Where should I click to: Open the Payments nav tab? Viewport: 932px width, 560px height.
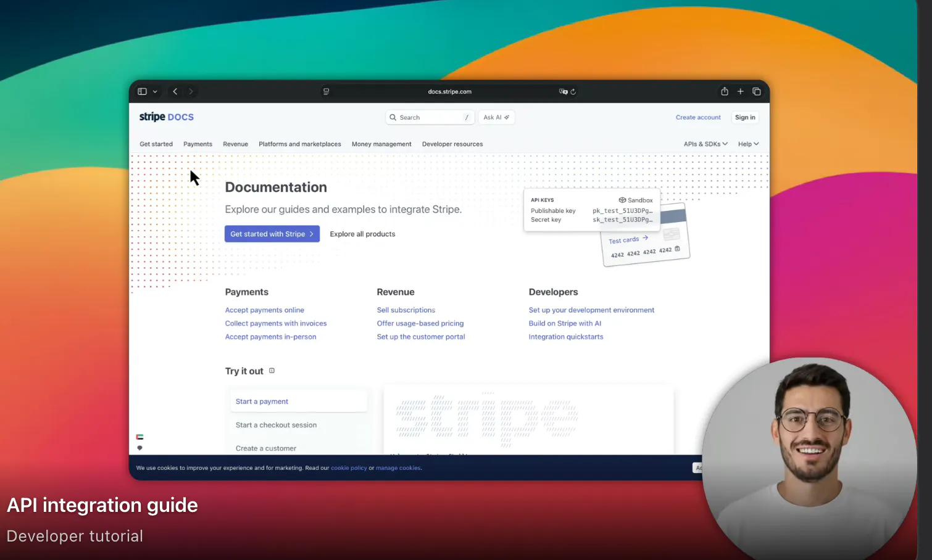[198, 144]
